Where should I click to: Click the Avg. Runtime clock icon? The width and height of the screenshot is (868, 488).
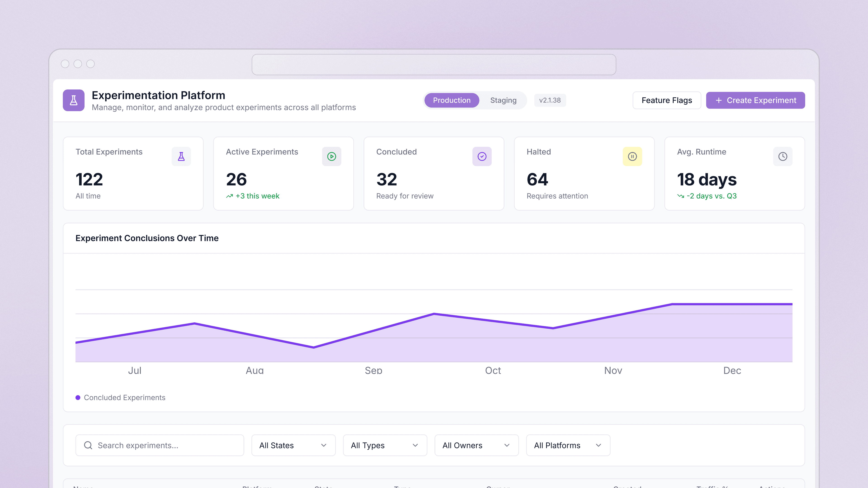pos(782,156)
